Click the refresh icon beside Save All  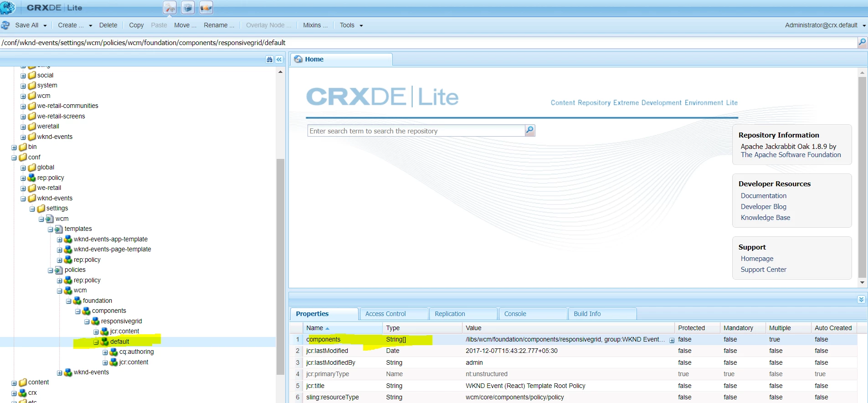[x=5, y=25]
